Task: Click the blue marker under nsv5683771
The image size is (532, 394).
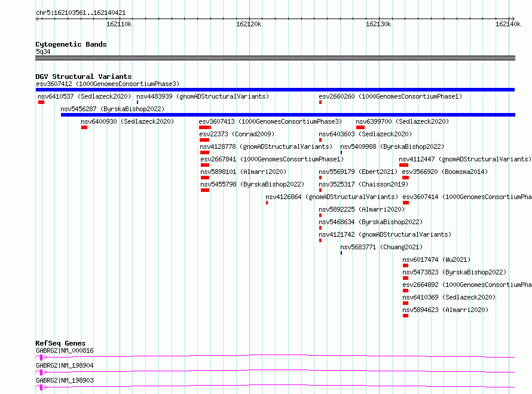Action: [x=341, y=253]
